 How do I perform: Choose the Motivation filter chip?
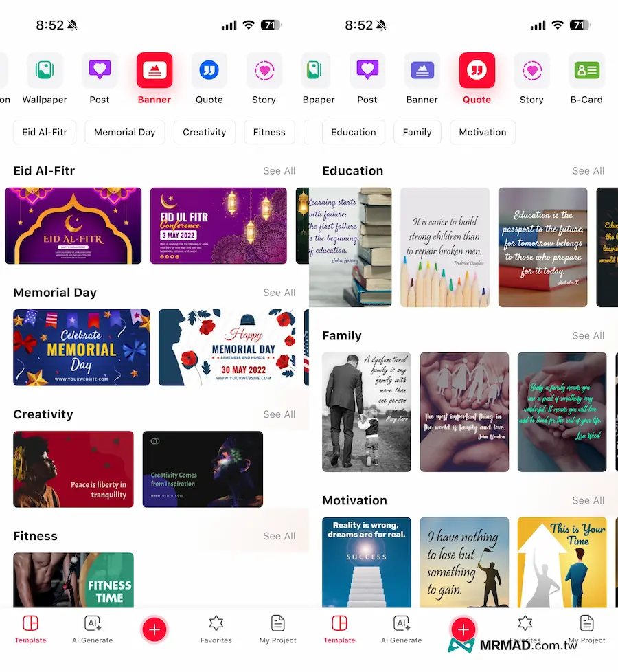(482, 132)
